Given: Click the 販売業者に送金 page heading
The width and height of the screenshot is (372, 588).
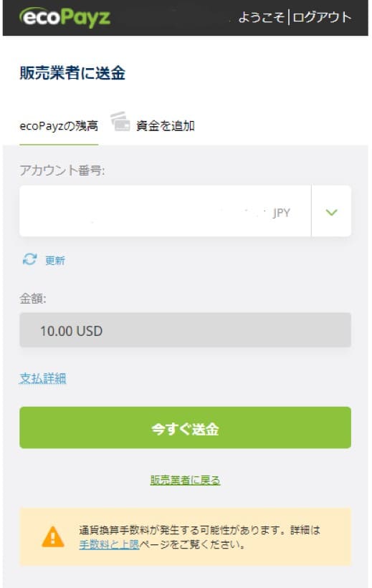Looking at the screenshot, I should click(x=72, y=73).
